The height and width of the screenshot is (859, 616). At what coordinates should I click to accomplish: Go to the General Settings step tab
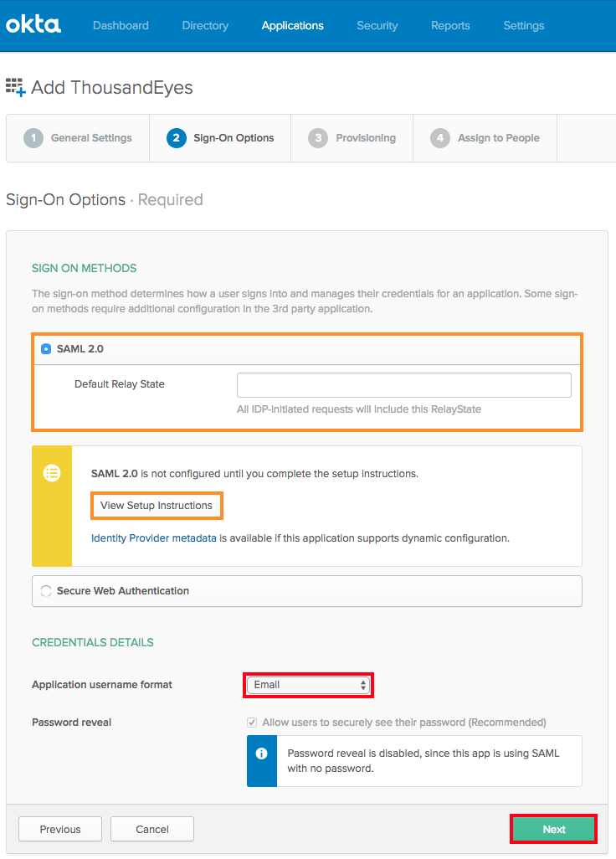pos(78,138)
